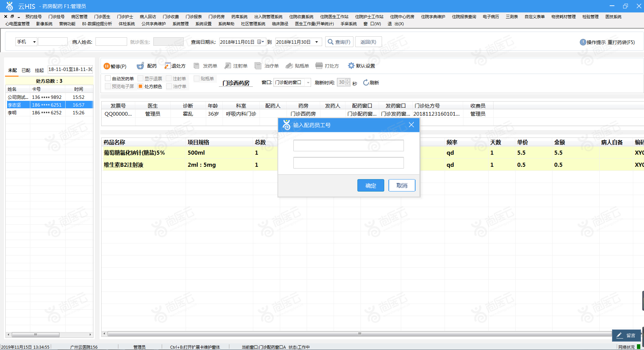Click the 退处方 return prescription icon
The image size is (644, 350).
167,66
